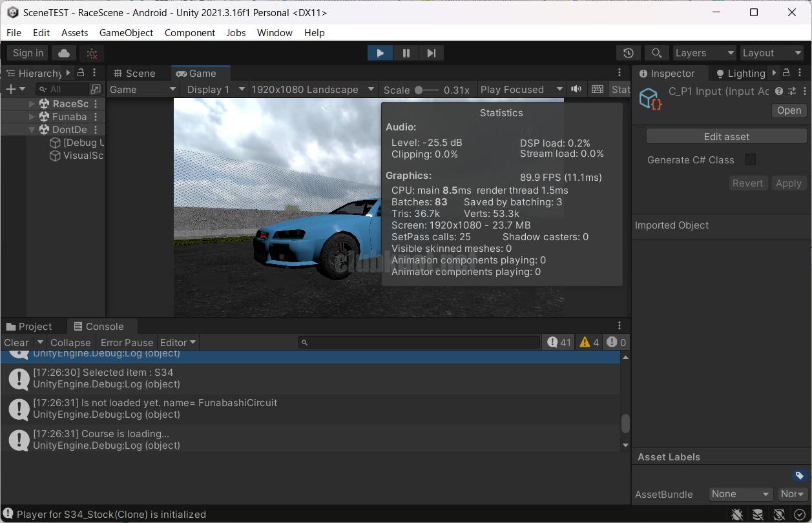Click the Console search field
This screenshot has width=812, height=523.
(x=419, y=342)
